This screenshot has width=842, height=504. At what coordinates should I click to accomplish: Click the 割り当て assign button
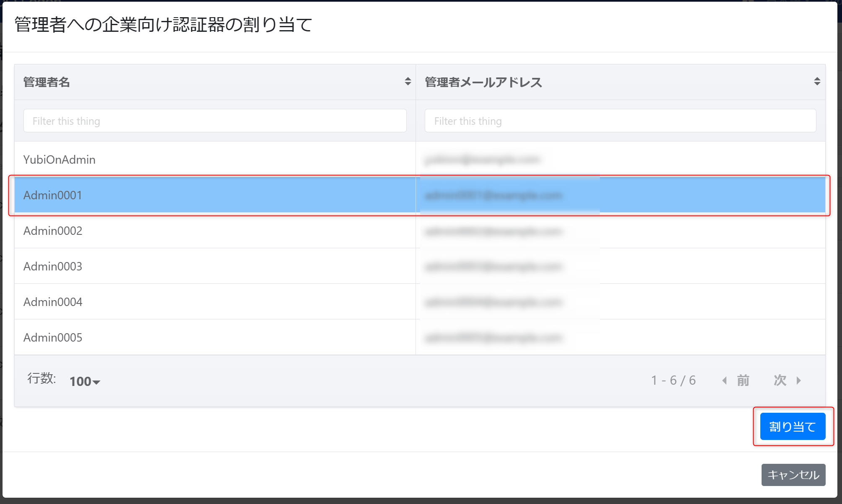[x=793, y=427]
